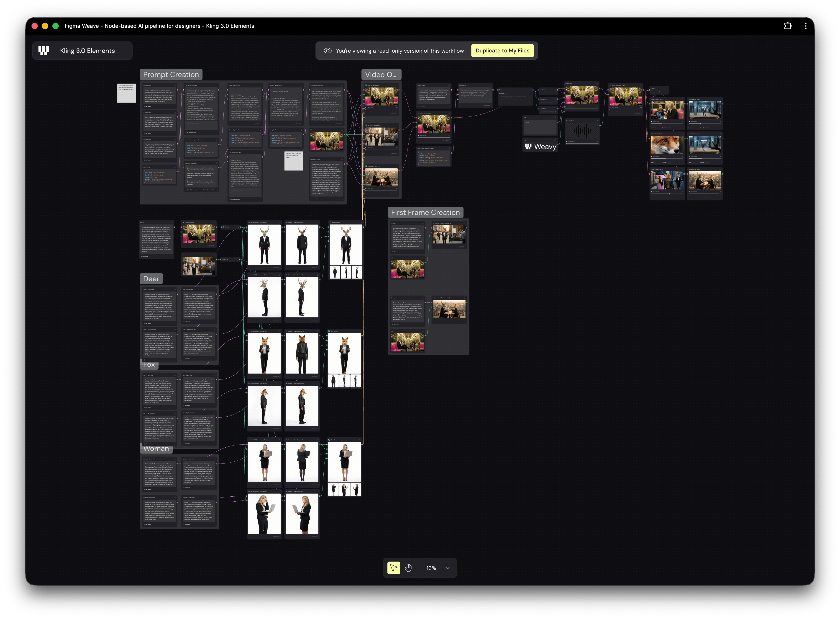Mute the Merge Audio and Video preview
Screen dimensions: 840x619
(x=641, y=108)
